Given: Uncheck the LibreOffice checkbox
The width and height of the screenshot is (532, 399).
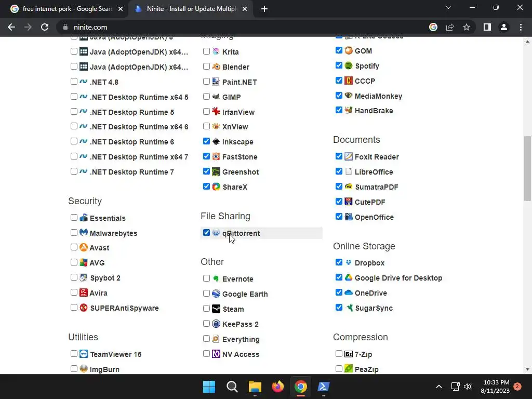Looking at the screenshot, I should click(x=339, y=171).
